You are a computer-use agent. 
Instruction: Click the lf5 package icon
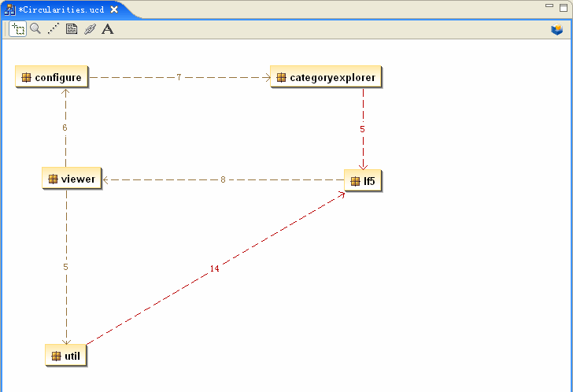pyautogui.click(x=355, y=181)
